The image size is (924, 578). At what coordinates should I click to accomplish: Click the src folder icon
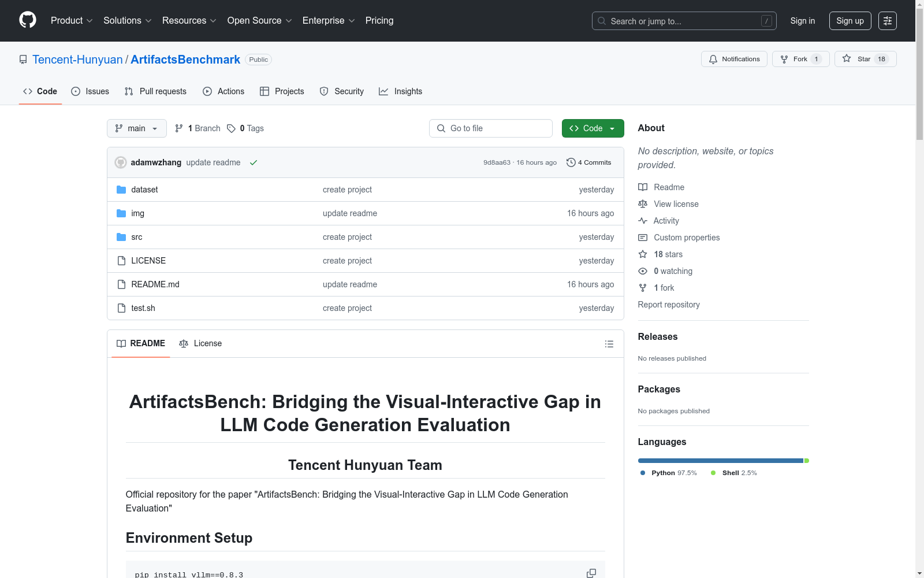pos(121,237)
